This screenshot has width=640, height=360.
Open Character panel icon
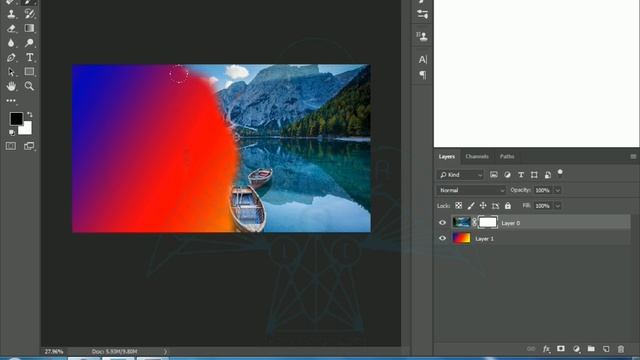(x=422, y=60)
